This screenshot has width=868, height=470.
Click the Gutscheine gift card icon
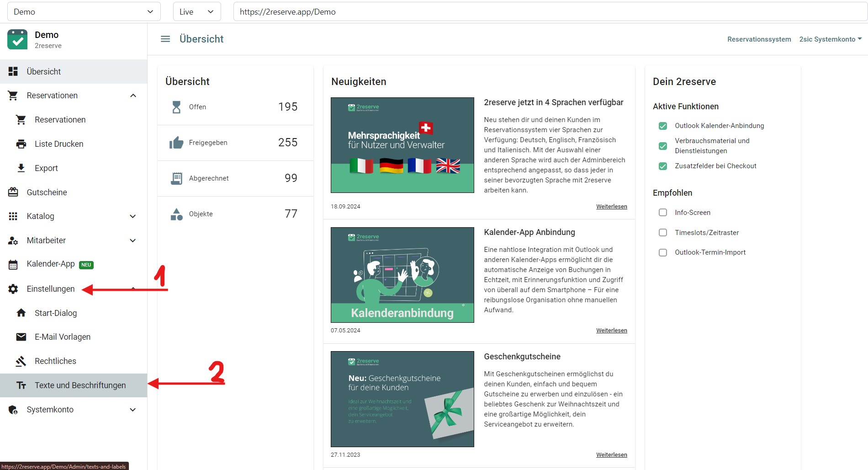tap(13, 192)
